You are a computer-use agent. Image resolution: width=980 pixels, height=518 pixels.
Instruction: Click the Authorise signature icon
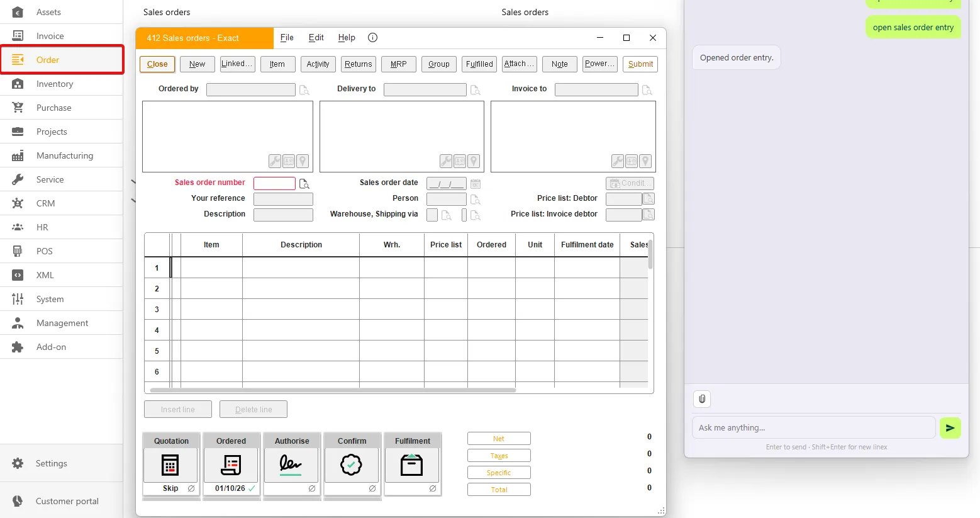click(291, 465)
